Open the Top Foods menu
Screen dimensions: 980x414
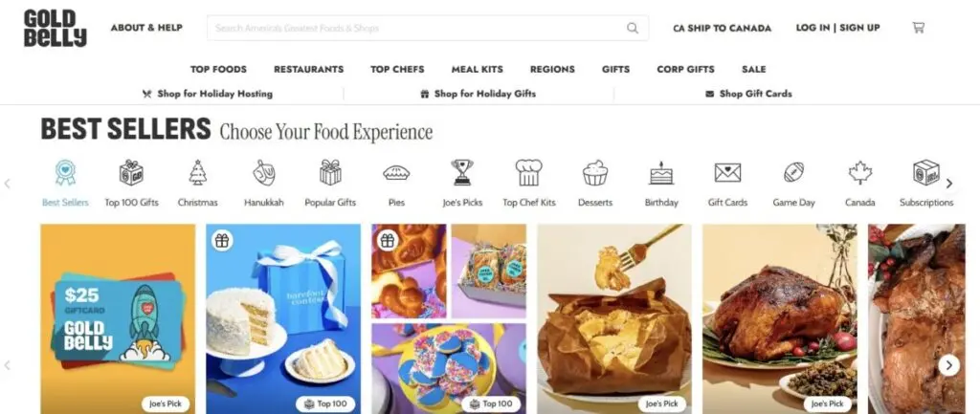pos(218,69)
